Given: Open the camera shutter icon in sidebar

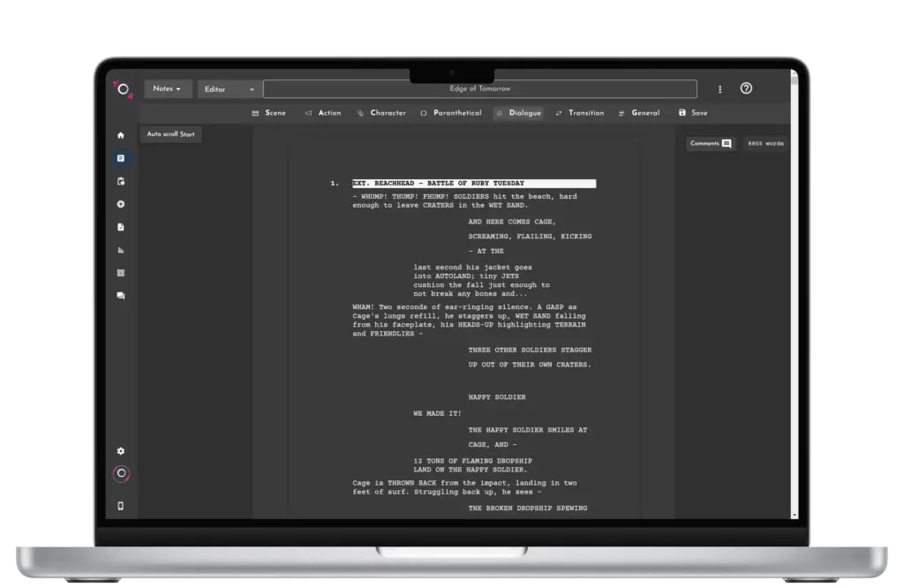Looking at the screenshot, I should [120, 204].
